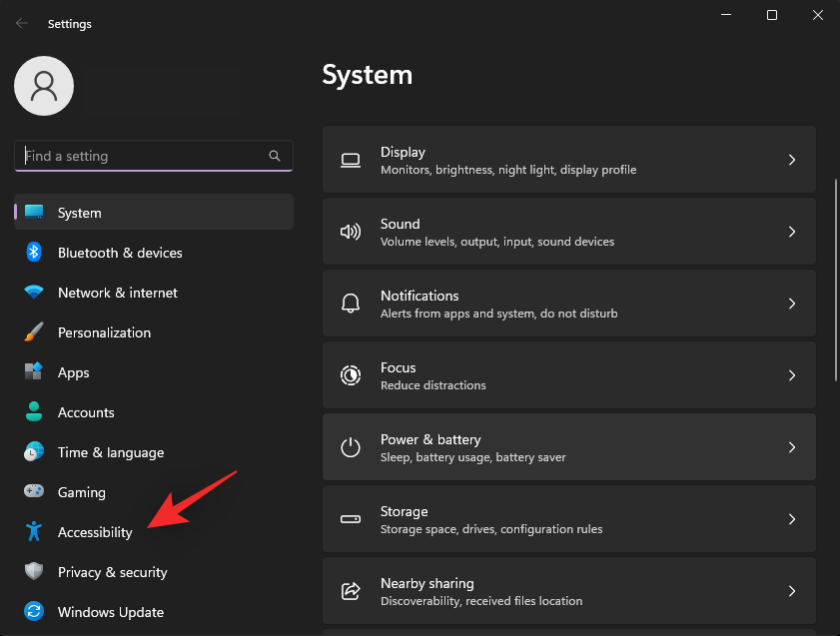Open the Accounts page
The height and width of the screenshot is (636, 840).
click(86, 412)
